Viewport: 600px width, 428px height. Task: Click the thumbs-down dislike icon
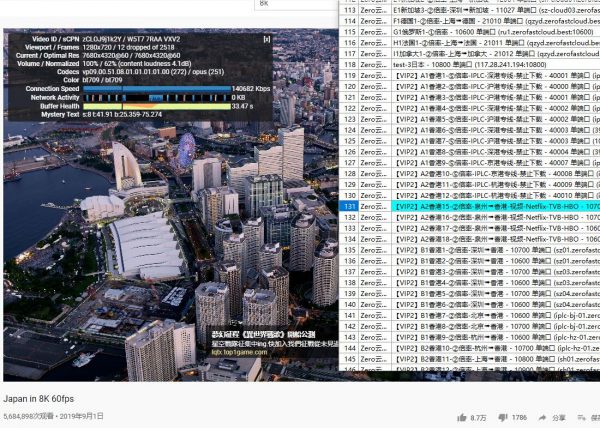pyautogui.click(x=501, y=418)
